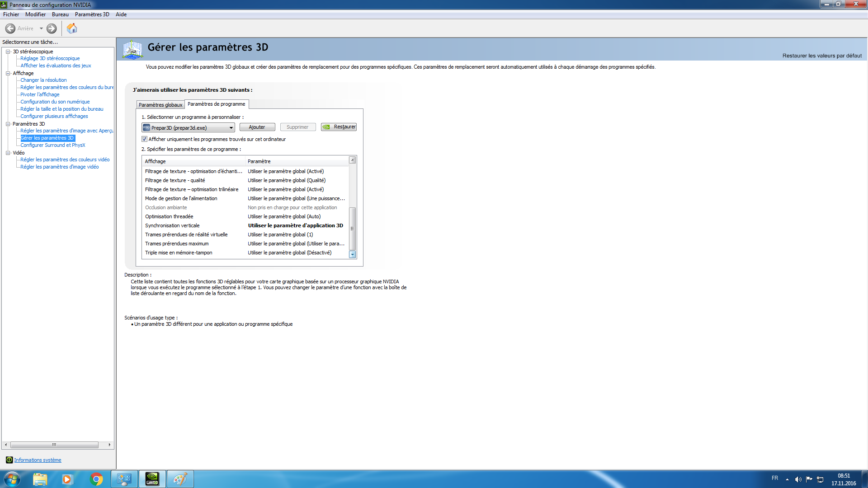Open Régler les paramètres des couleurs vidéo
This screenshot has height=488, width=868.
[65, 160]
